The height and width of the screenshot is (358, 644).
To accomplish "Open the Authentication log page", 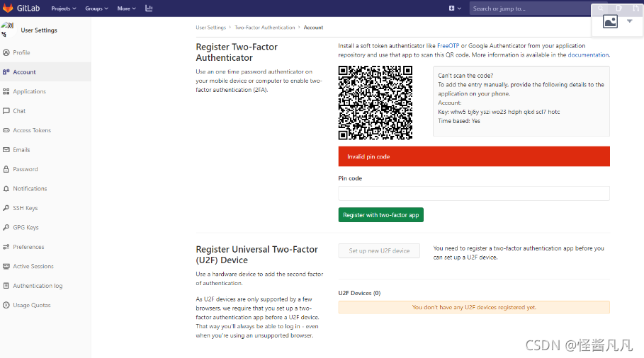I will click(38, 286).
